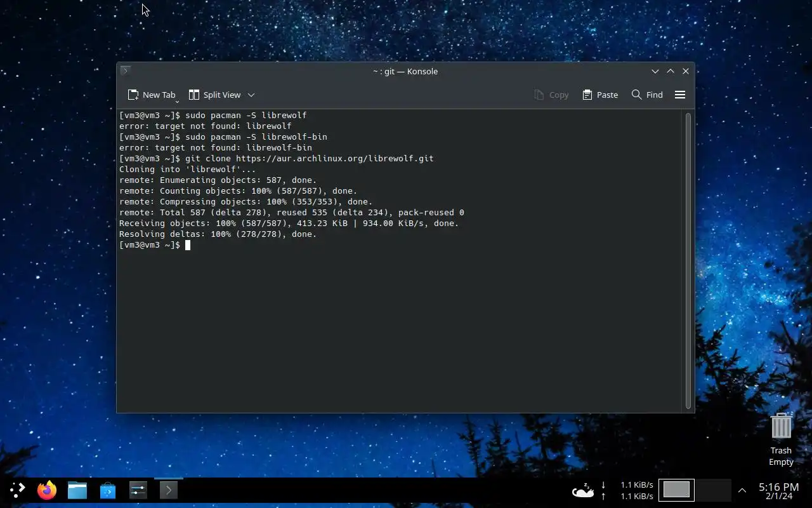
Task: Open the Discover software store icon
Action: pos(108,490)
